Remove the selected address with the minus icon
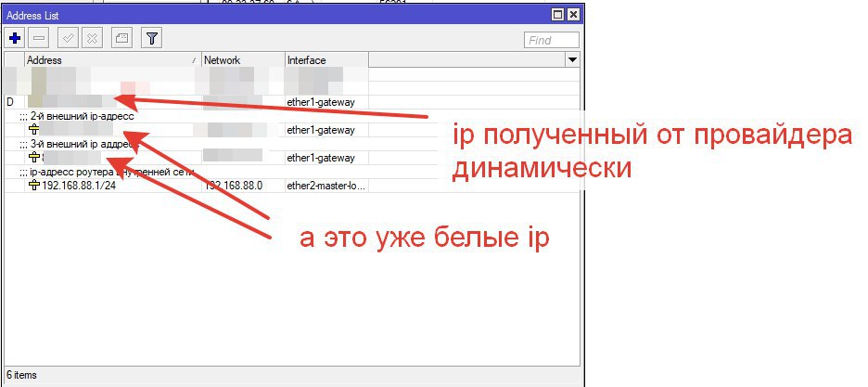Image resolution: width=868 pixels, height=387 pixels. coord(39,38)
